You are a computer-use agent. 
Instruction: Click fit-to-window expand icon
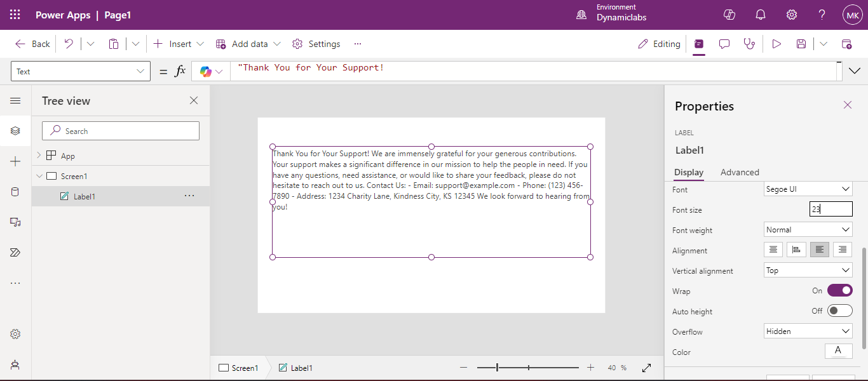tap(647, 368)
